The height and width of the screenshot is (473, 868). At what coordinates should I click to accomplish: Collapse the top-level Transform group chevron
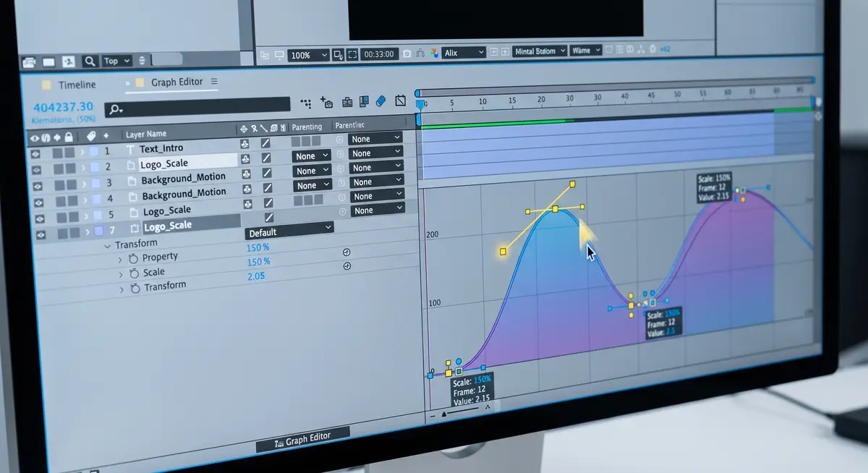pyautogui.click(x=107, y=245)
